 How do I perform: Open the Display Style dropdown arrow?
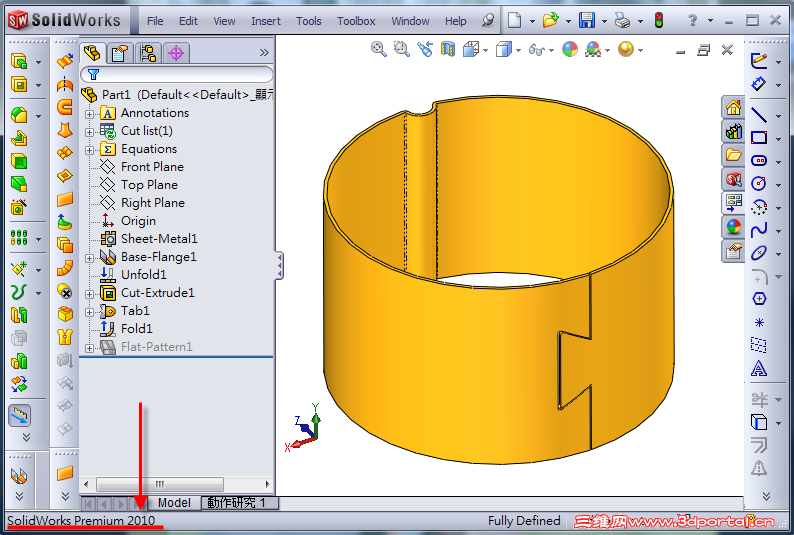pyautogui.click(x=519, y=50)
